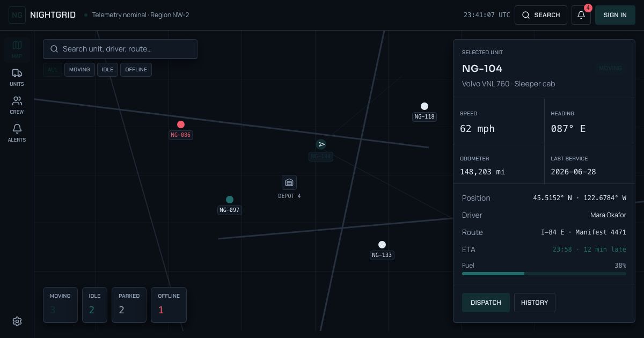Click the NG logo badge
This screenshot has width=644, height=338.
[17, 15]
